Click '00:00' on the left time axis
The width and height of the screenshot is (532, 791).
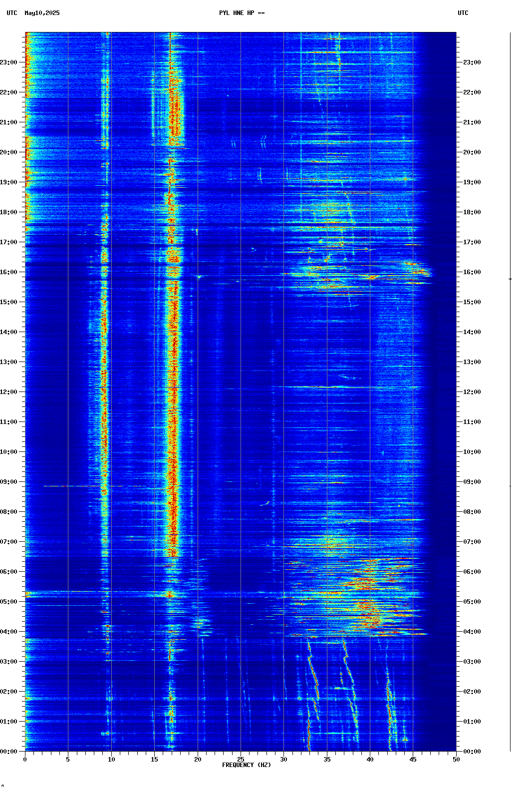(8, 752)
